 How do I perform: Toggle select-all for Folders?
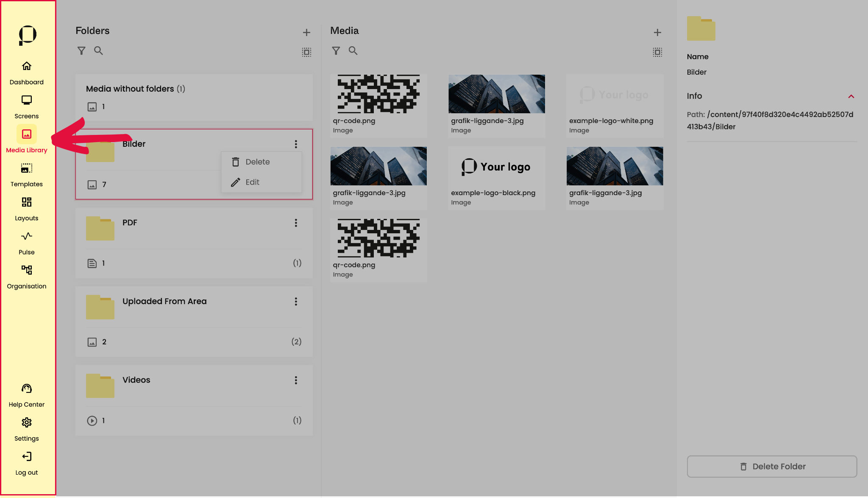tap(306, 52)
